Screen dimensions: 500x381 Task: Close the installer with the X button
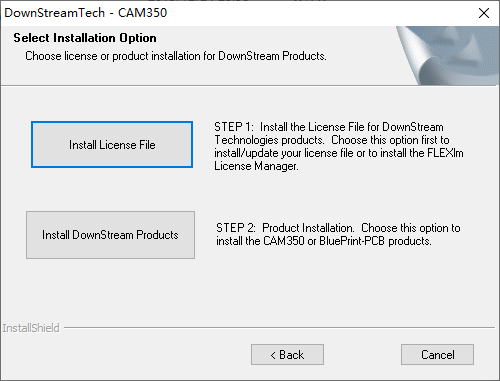coord(484,13)
